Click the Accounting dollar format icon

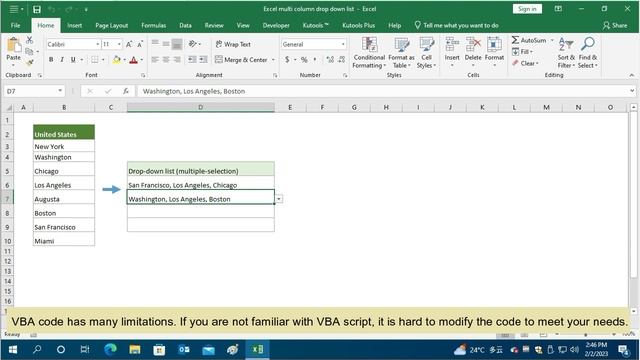pyautogui.click(x=287, y=60)
